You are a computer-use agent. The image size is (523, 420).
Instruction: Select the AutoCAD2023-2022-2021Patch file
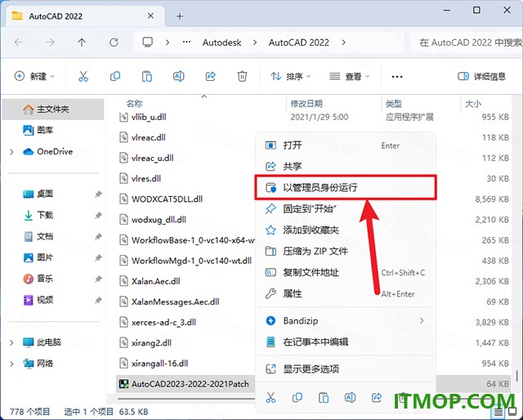point(190,384)
